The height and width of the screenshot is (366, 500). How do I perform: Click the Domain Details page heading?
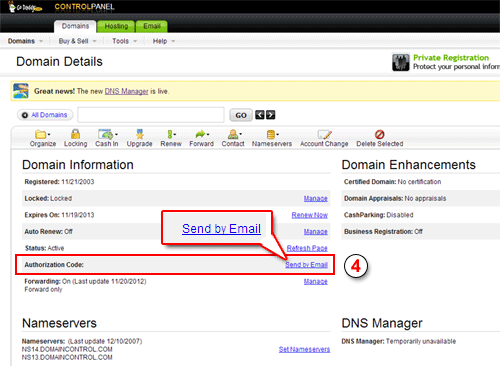click(59, 62)
